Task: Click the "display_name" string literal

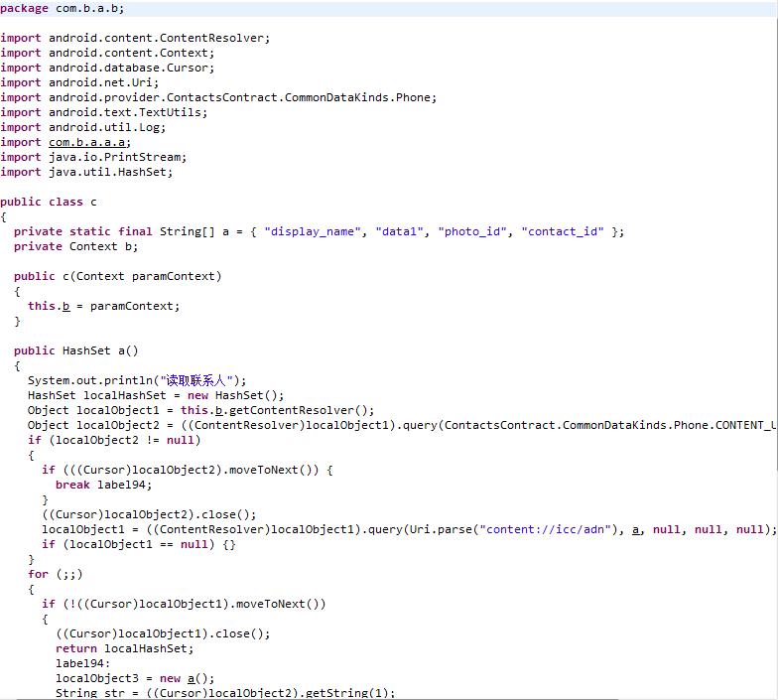Action: pos(313,231)
